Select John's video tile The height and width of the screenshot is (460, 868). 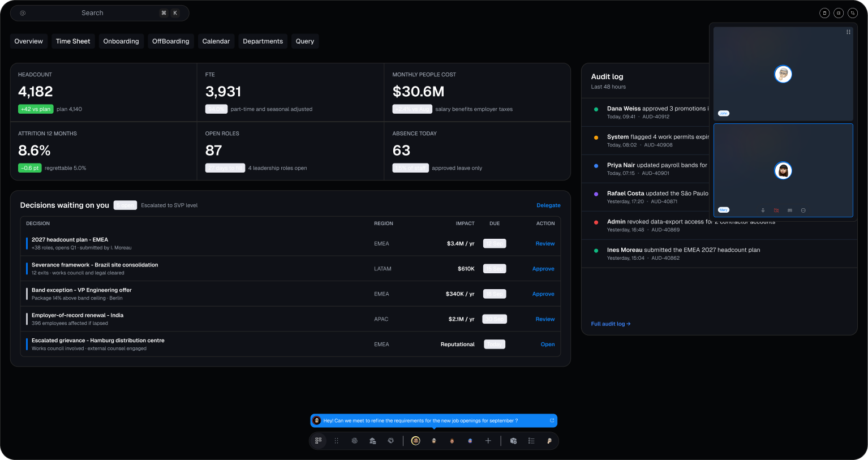coord(783,74)
